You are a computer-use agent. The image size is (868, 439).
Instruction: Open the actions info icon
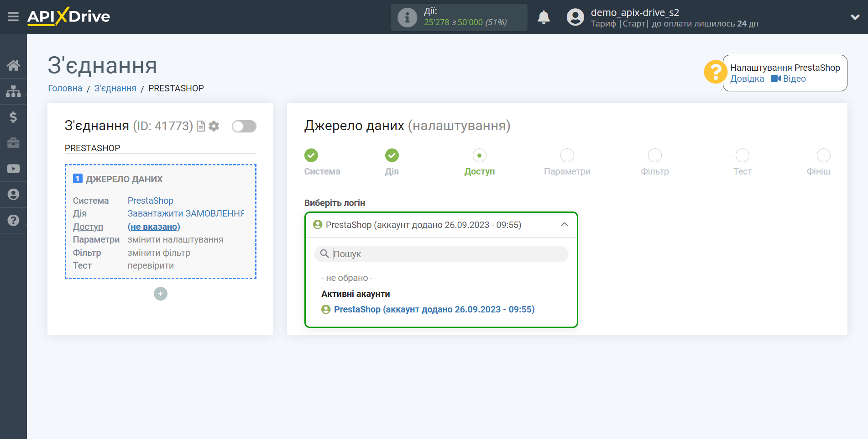(407, 17)
